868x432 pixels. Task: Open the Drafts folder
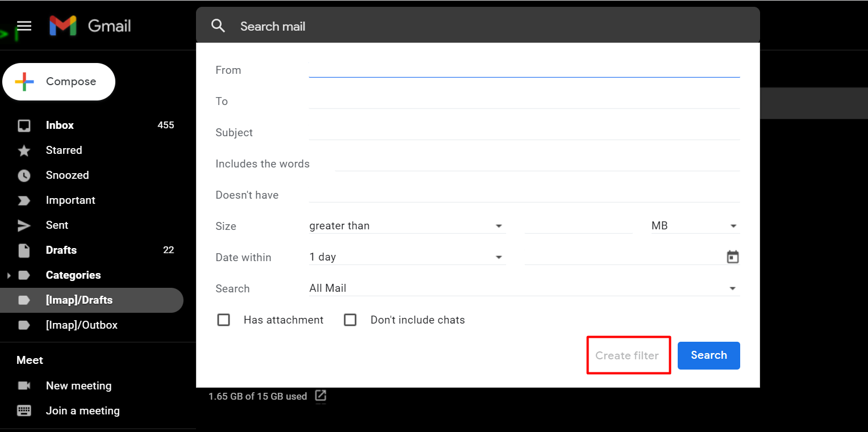(61, 250)
